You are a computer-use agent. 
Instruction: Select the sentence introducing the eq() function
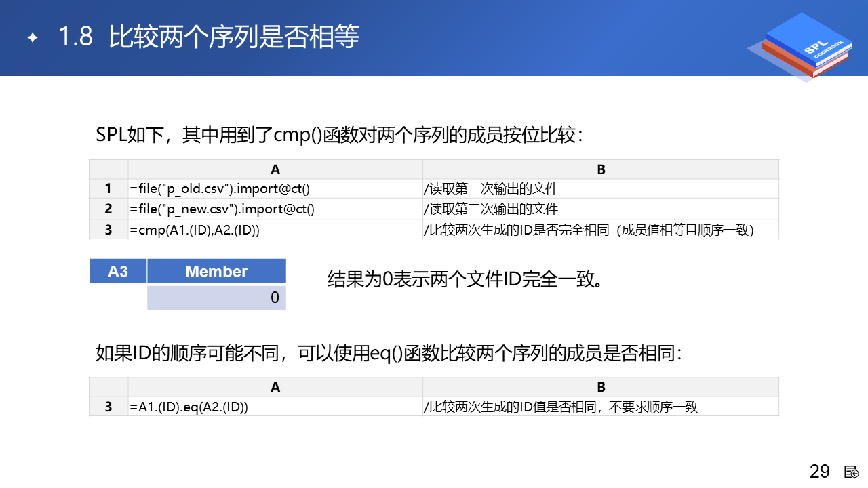pyautogui.click(x=389, y=352)
